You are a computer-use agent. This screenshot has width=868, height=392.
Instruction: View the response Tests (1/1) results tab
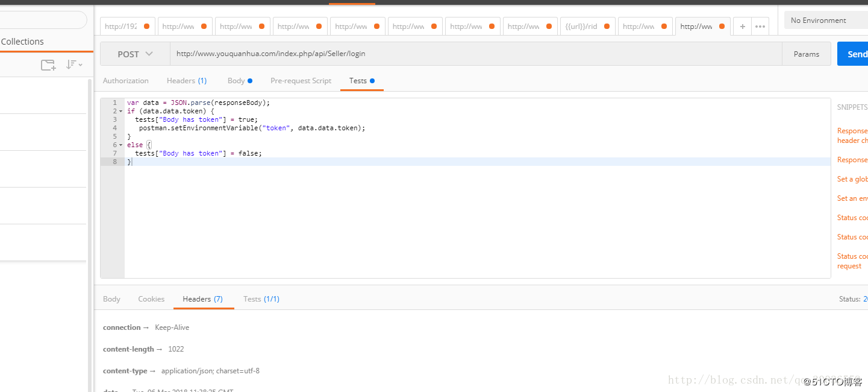point(261,299)
